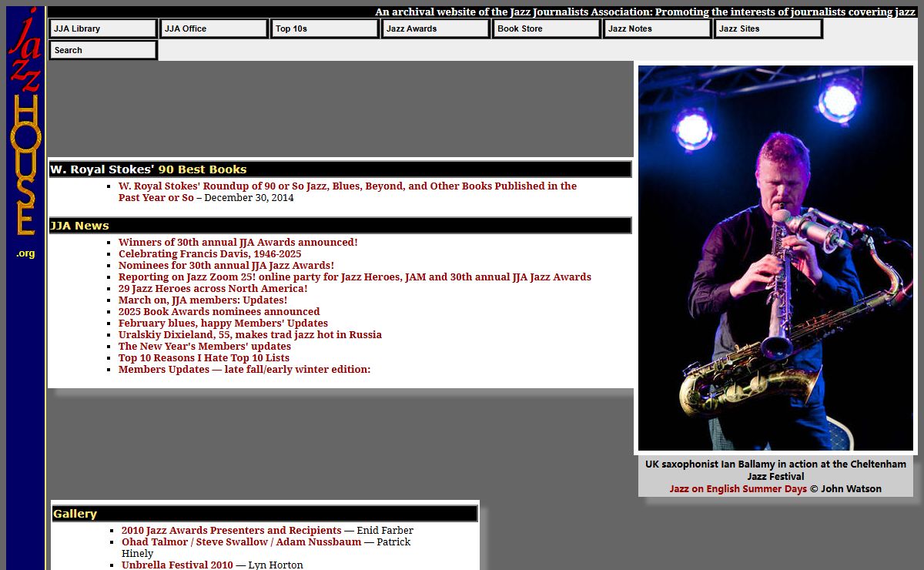Image resolution: width=924 pixels, height=570 pixels.
Task: Open Winners of 30th annual JJA Awards announced
Action: pos(238,242)
